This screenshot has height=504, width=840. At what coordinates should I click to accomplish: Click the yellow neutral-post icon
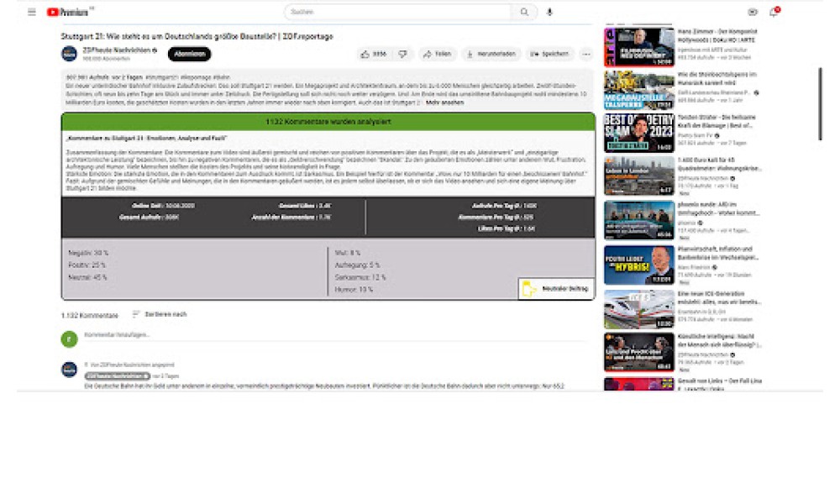[x=528, y=289]
